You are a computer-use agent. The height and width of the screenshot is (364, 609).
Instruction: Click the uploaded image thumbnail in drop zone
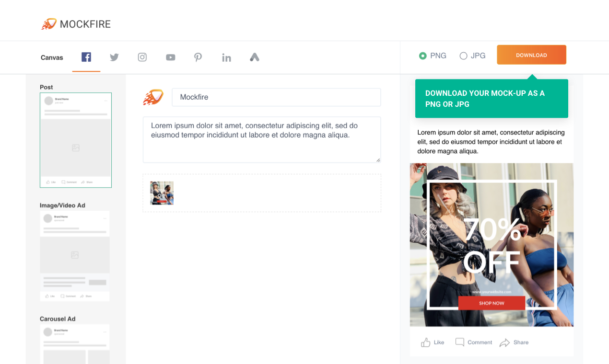coord(162,193)
